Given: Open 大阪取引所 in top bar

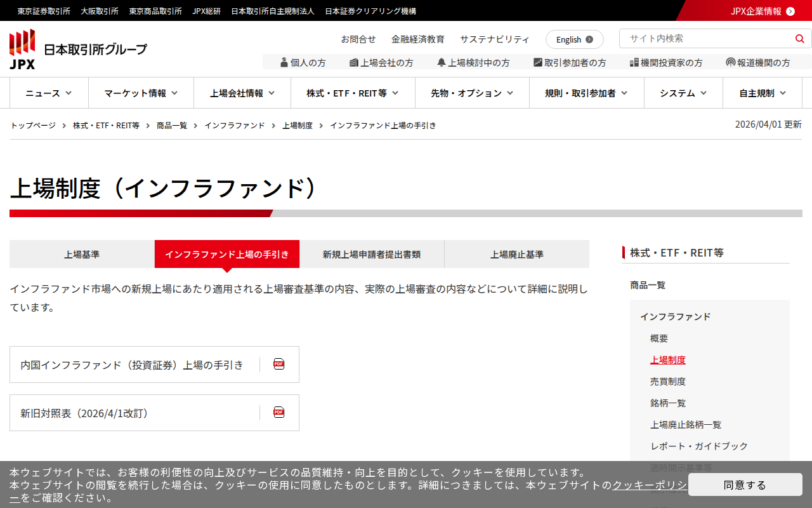Looking at the screenshot, I should pyautogui.click(x=100, y=11).
